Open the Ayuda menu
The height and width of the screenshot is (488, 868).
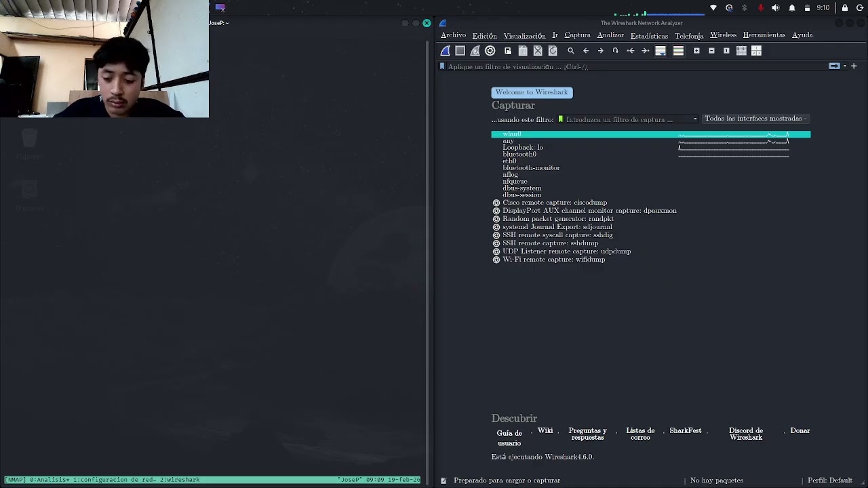click(x=802, y=35)
